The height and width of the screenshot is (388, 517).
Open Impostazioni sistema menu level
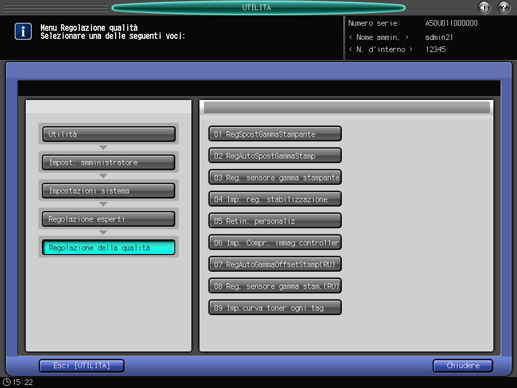[x=109, y=191]
